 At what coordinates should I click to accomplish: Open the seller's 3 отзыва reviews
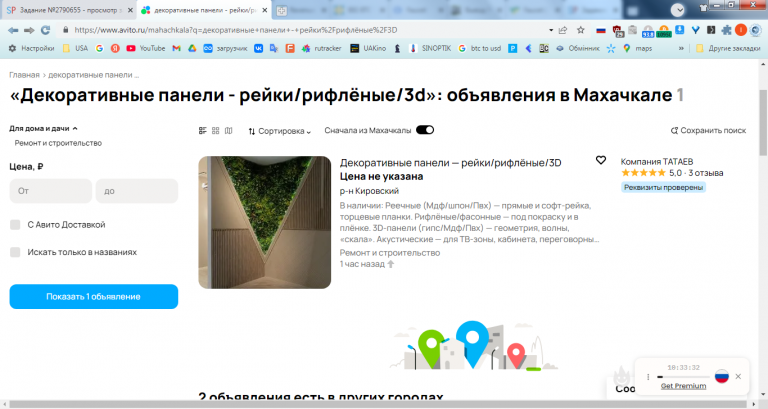[x=706, y=173]
